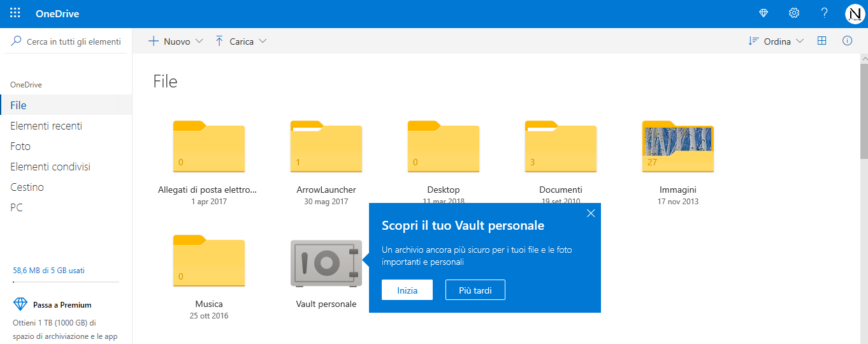
Task: Click the date 1 apr 2017
Action: click(x=209, y=202)
